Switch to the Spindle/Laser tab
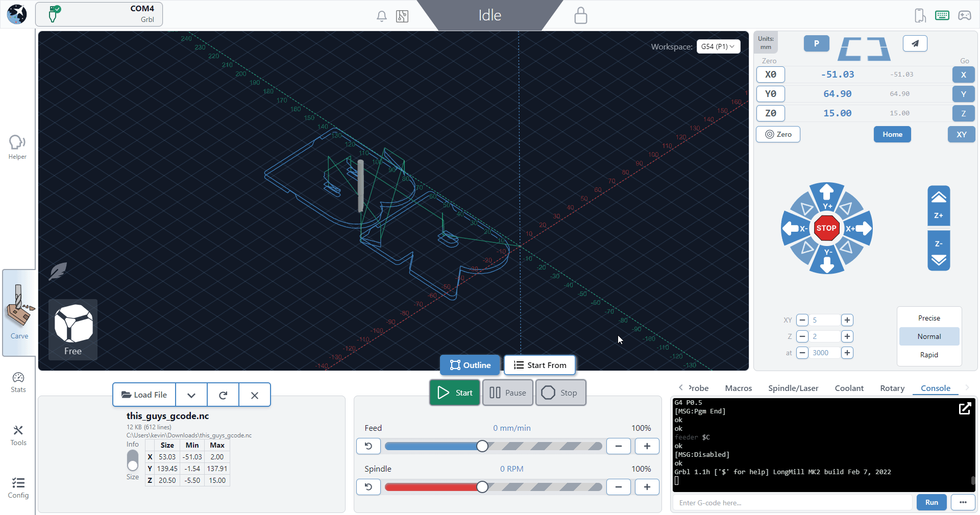The width and height of the screenshot is (980, 515). [x=793, y=388]
